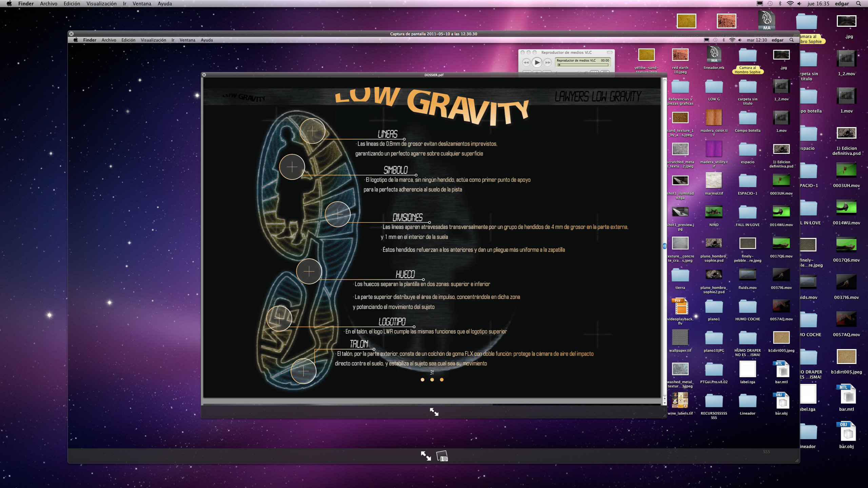
Task: Expand the edgar user menu beside jue 16:35
Action: (842, 4)
